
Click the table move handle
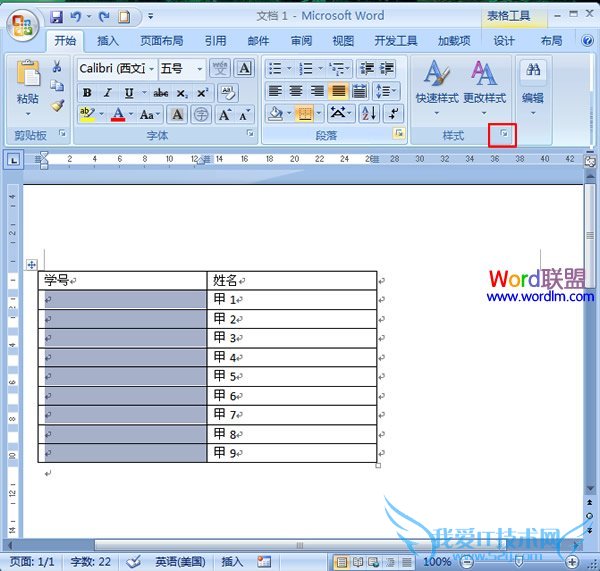coord(31,264)
